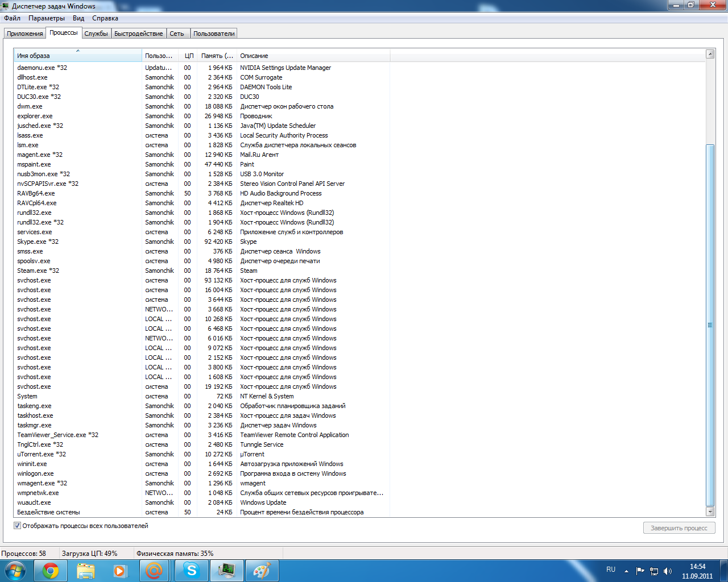728x582 pixels.
Task: Select the nusb3mon.exe *32 process
Action: click(202, 174)
